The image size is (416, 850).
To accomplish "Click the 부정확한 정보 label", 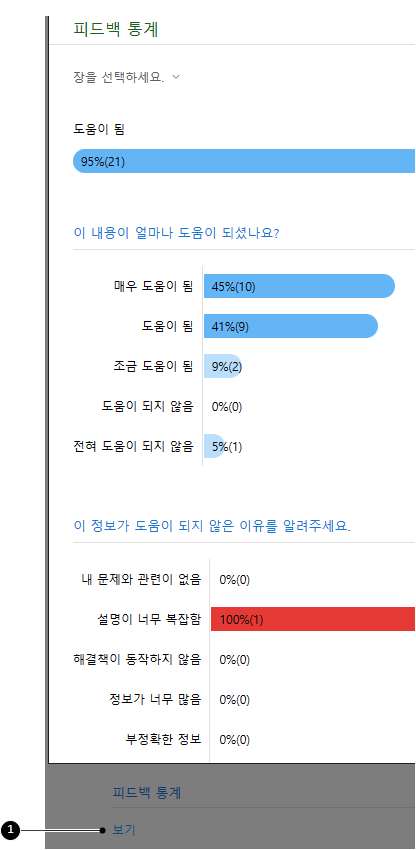I will (163, 740).
